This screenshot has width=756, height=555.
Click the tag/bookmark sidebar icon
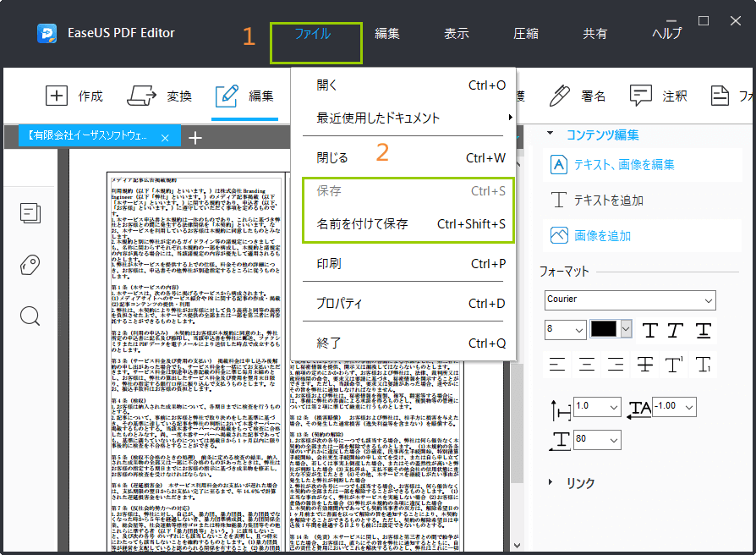(30, 264)
